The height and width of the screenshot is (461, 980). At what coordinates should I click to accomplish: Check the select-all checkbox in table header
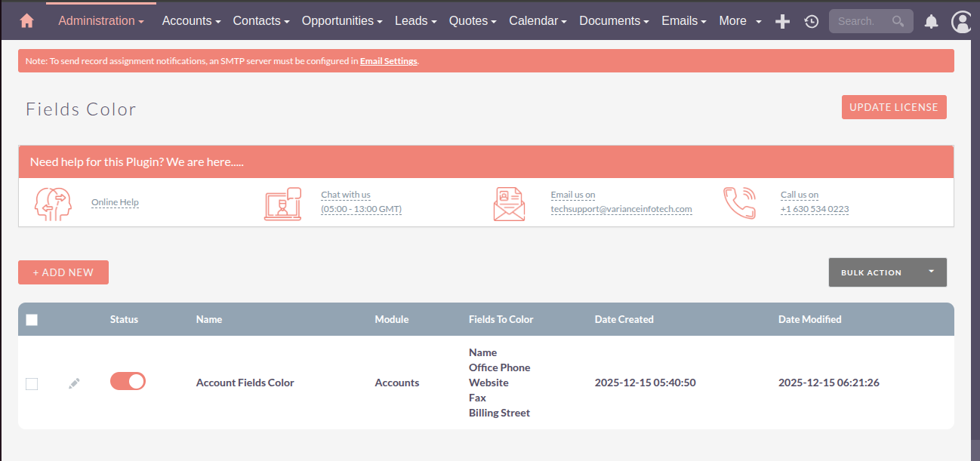32,320
